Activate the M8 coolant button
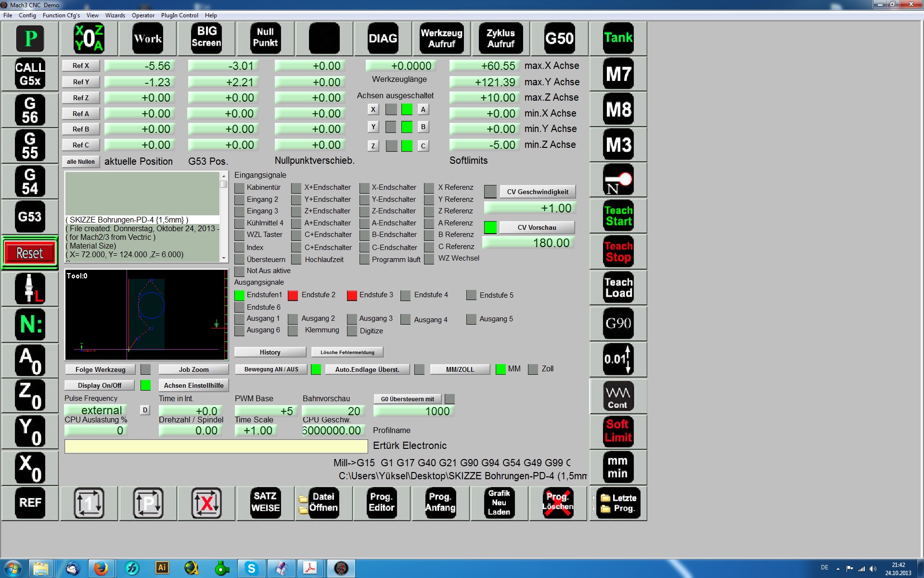This screenshot has height=578, width=924. tap(618, 109)
